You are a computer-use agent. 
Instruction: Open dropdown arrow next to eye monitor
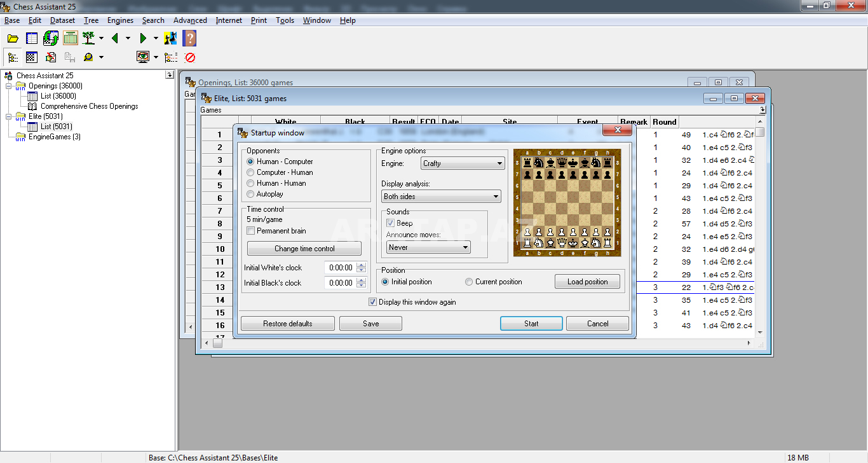(x=156, y=57)
